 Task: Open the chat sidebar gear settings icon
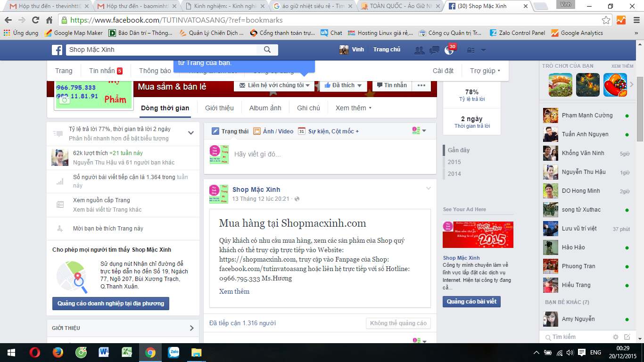(616, 337)
